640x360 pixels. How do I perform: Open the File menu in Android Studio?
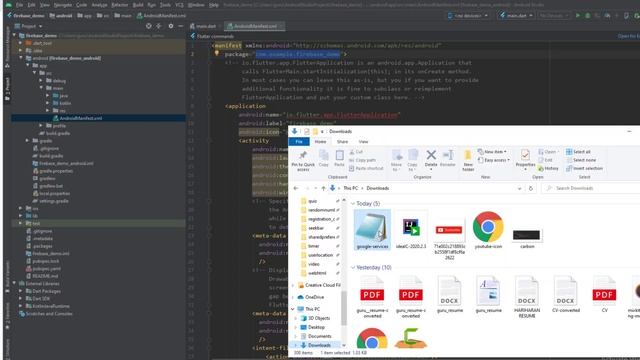(19, 5)
